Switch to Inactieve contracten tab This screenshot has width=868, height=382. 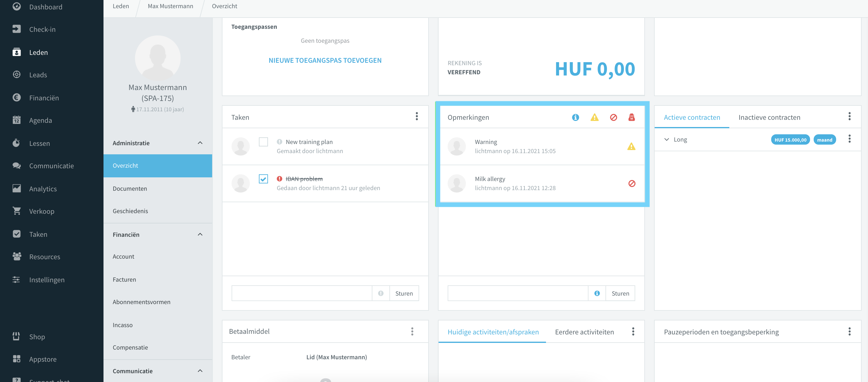pyautogui.click(x=769, y=117)
